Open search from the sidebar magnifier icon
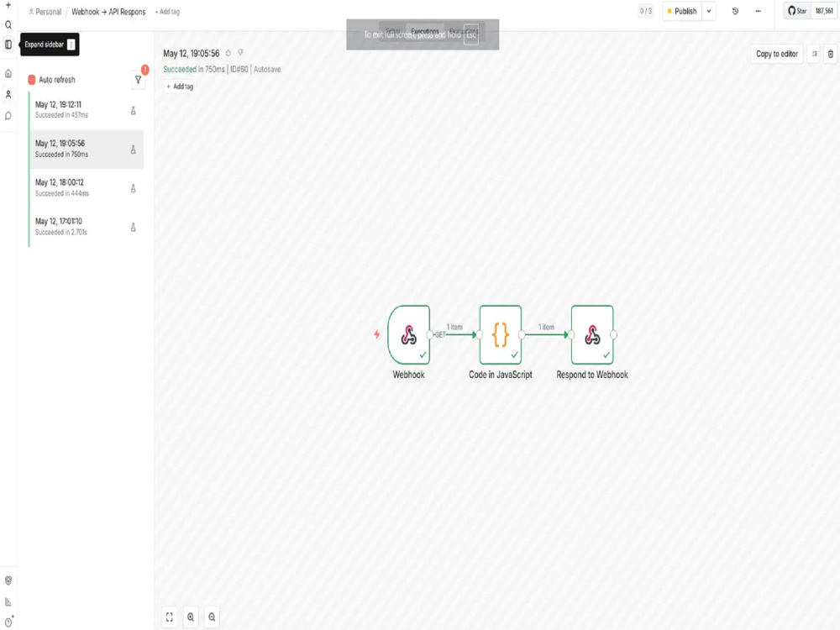 [8, 24]
